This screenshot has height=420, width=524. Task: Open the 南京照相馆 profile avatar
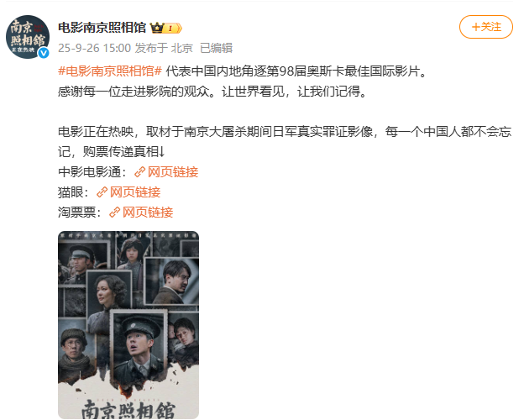tap(28, 37)
